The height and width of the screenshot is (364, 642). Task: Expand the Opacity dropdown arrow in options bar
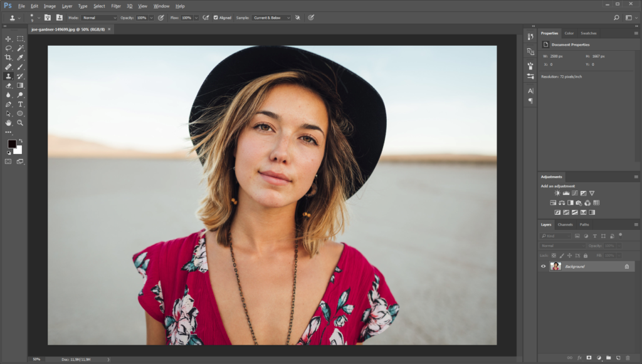[x=151, y=18]
